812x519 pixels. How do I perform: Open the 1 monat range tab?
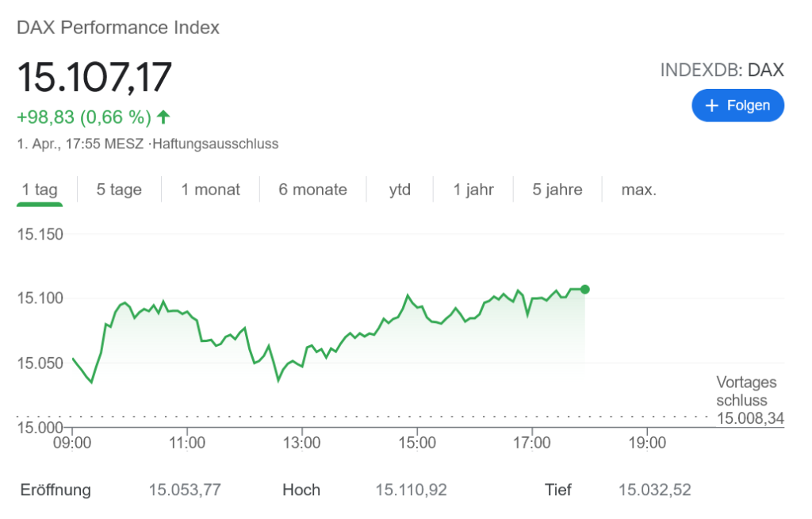(x=210, y=190)
